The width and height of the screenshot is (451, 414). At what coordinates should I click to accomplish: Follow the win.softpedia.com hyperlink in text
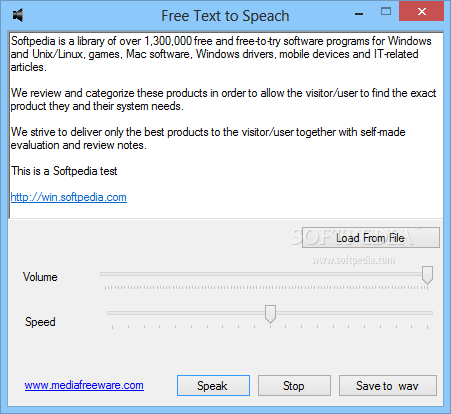pos(69,197)
